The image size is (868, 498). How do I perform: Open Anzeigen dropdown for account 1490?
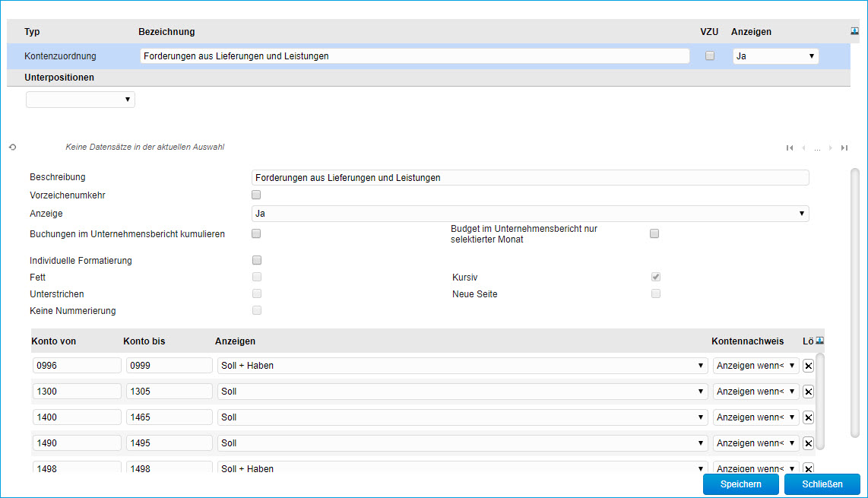462,443
